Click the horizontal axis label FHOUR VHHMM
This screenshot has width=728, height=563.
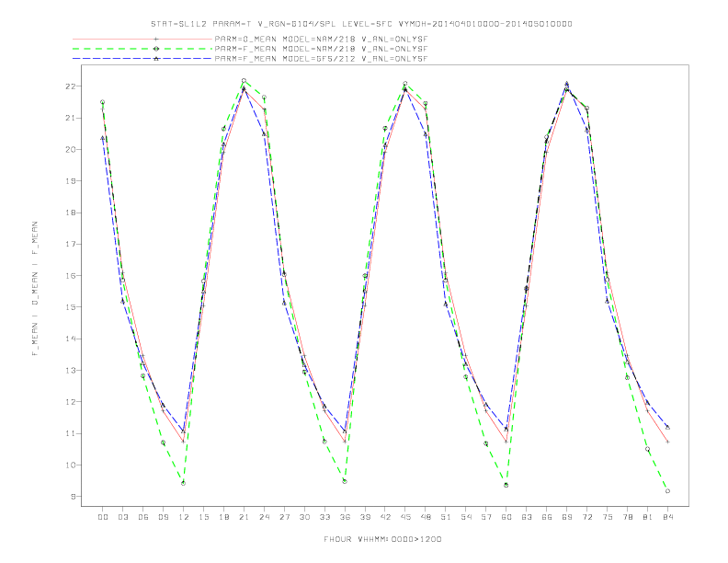[x=382, y=539]
